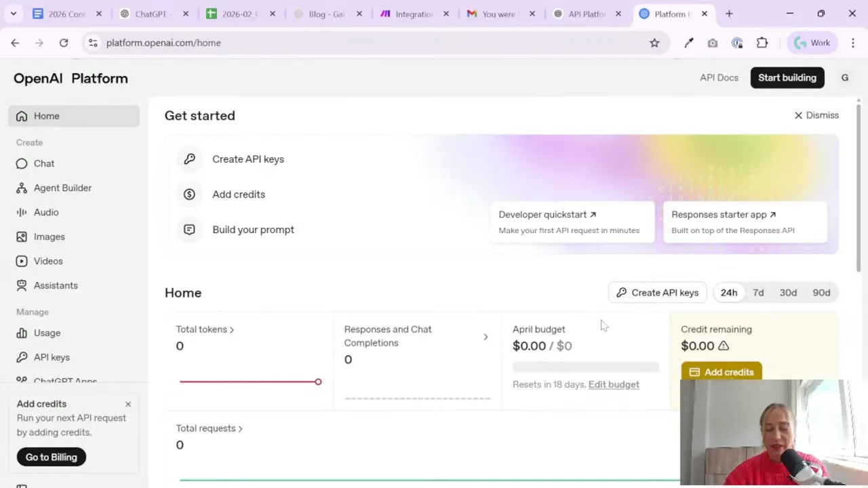
Task: Open the G account avatar
Action: pos(845,78)
